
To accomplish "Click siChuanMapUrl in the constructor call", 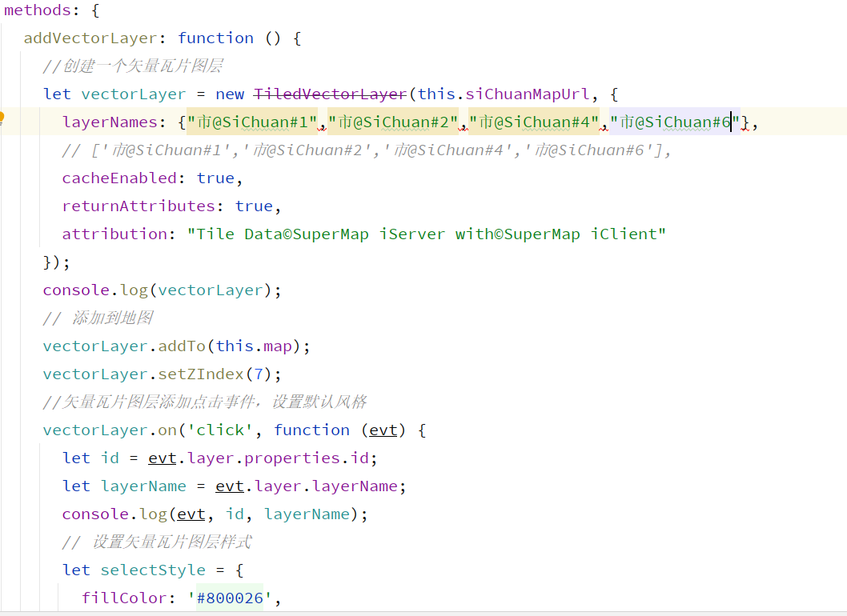I will (528, 94).
